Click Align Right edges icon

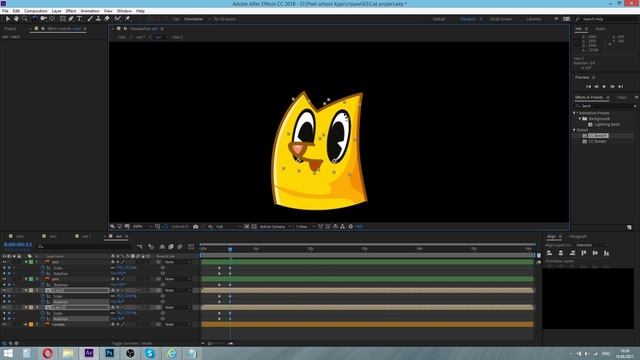point(572,253)
